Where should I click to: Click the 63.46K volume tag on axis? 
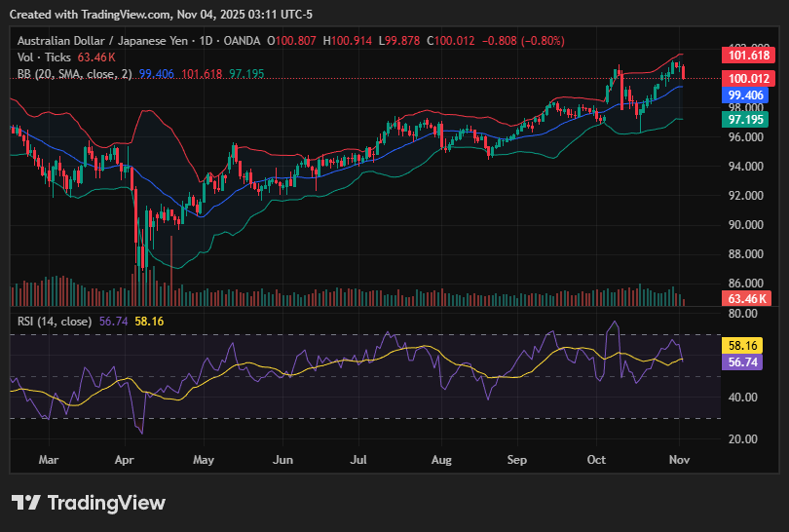[x=745, y=297]
